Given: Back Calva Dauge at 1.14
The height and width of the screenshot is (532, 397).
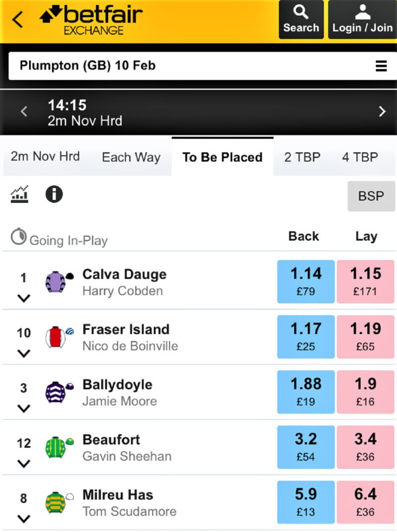Looking at the screenshot, I should pos(305,282).
